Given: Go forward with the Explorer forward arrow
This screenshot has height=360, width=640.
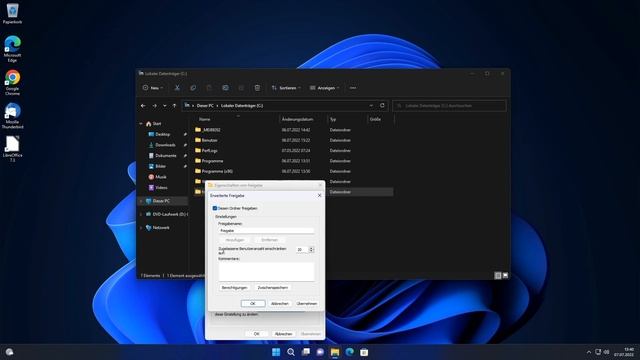Looking at the screenshot, I should (x=154, y=106).
